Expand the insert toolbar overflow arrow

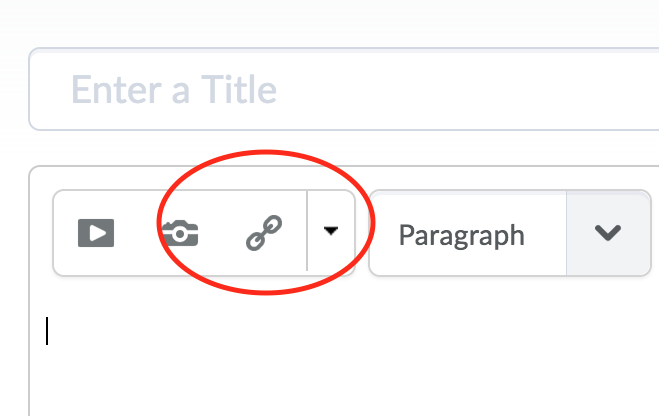click(x=331, y=232)
